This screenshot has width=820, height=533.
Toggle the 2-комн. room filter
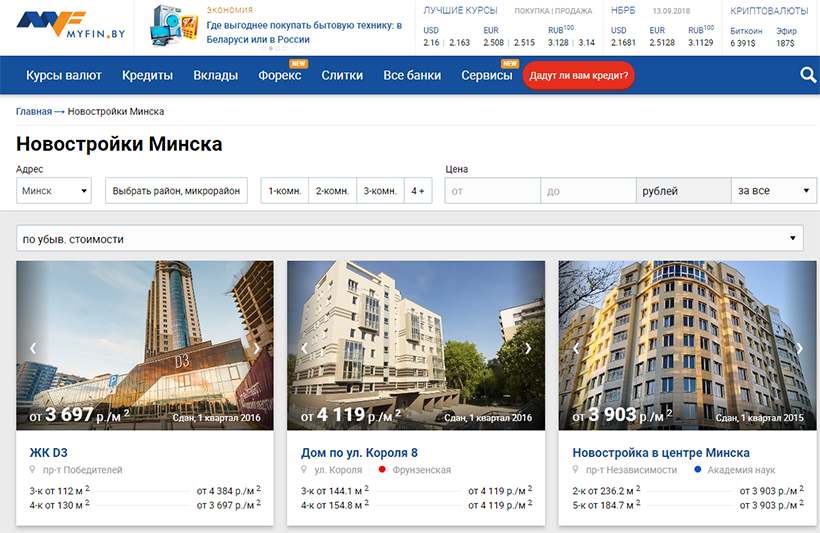click(x=332, y=191)
